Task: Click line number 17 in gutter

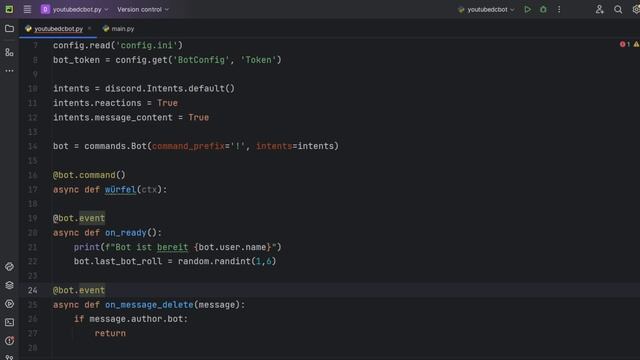Action: [33, 189]
